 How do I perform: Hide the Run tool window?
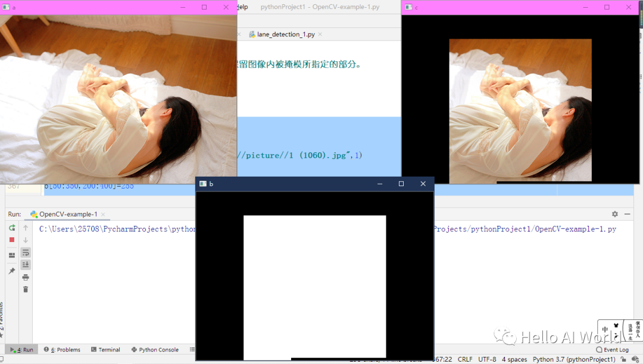coord(627,214)
